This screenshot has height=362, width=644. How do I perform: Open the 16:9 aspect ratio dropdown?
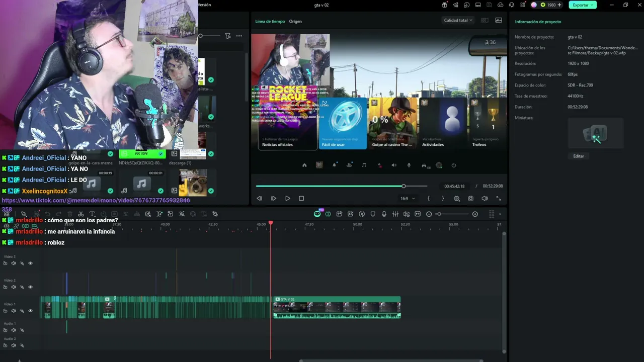point(407,199)
